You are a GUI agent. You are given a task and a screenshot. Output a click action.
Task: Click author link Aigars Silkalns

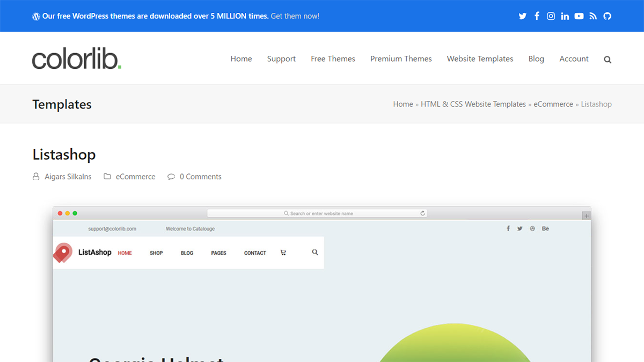coord(68,176)
